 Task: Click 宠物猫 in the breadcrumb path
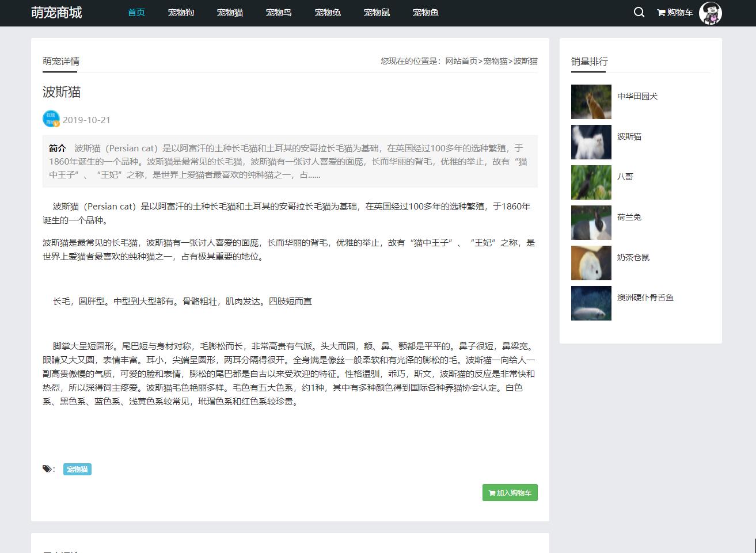tap(495, 61)
